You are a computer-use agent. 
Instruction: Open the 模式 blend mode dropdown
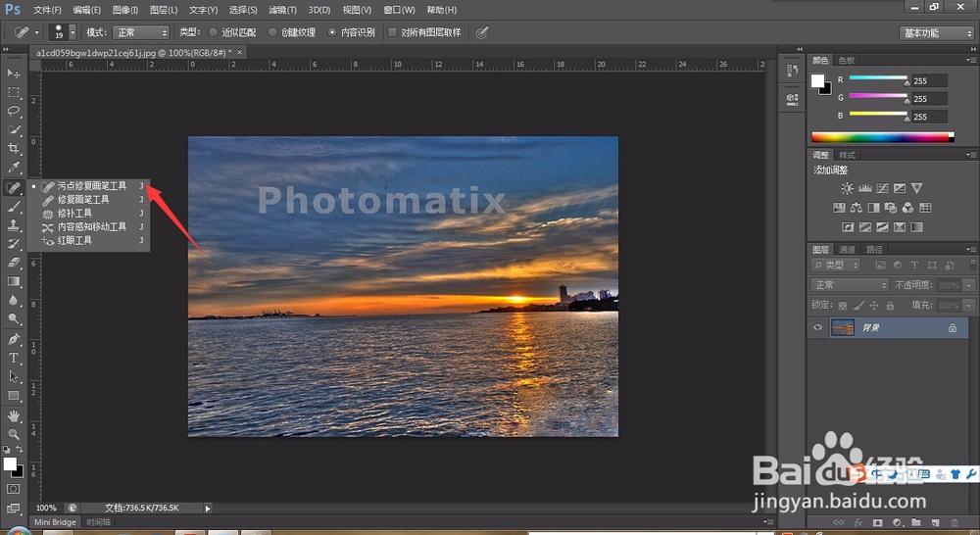[141, 32]
